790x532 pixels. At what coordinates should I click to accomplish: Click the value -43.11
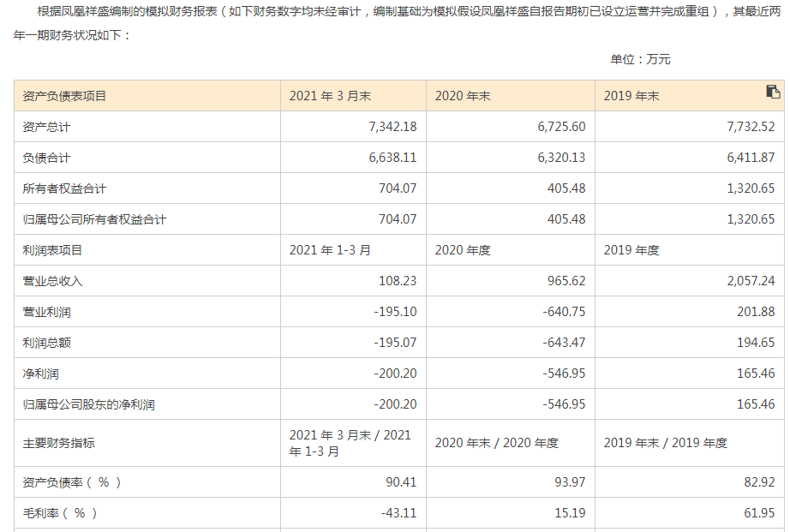[398, 513]
